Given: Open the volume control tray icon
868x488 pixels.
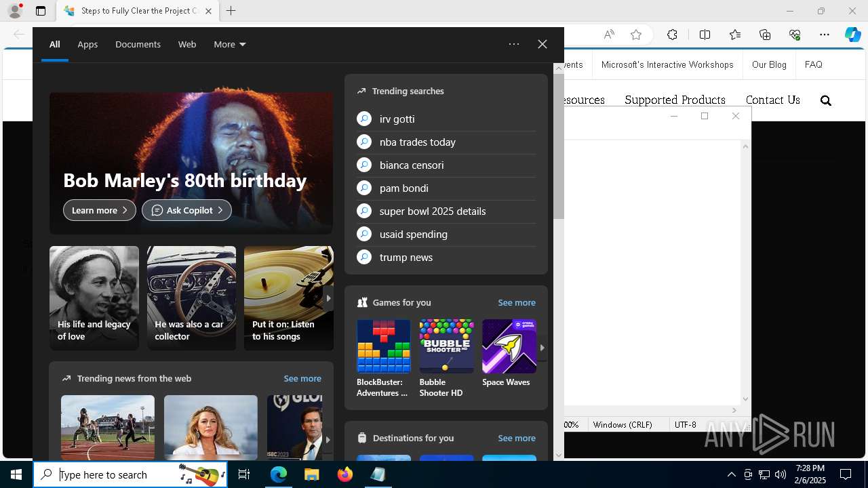Looking at the screenshot, I should [781, 474].
